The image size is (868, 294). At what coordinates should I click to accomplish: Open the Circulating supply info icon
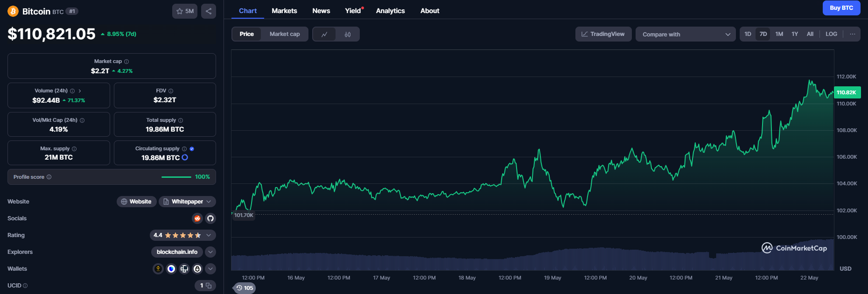click(x=184, y=149)
